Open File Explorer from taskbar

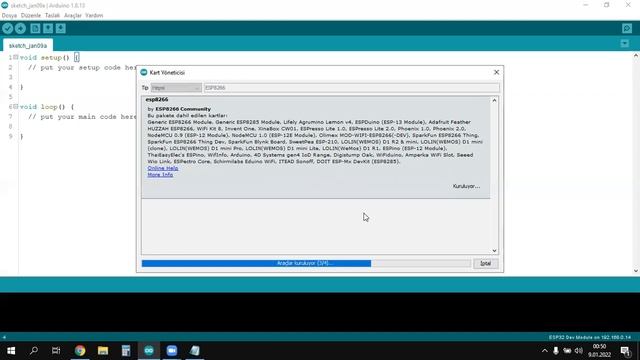[x=103, y=351]
